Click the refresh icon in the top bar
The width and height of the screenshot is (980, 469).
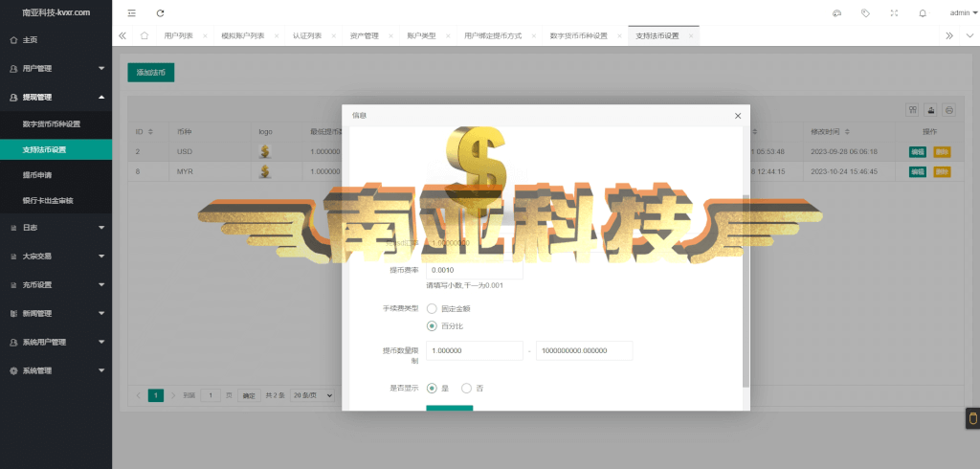[161, 13]
